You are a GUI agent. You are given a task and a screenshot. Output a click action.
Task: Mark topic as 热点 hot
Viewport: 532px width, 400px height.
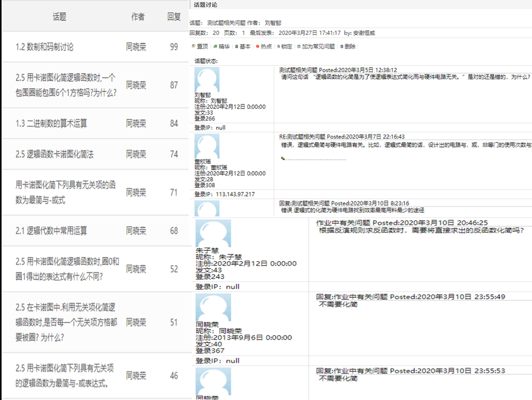click(264, 46)
